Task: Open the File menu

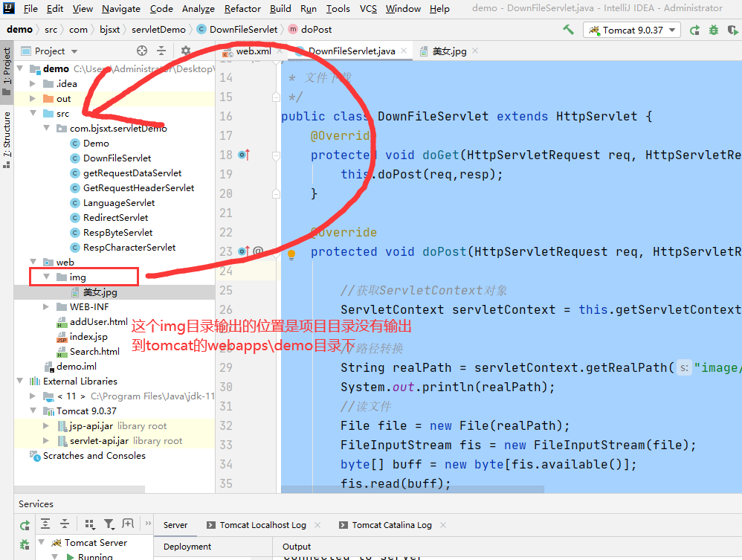Action: pos(30,8)
